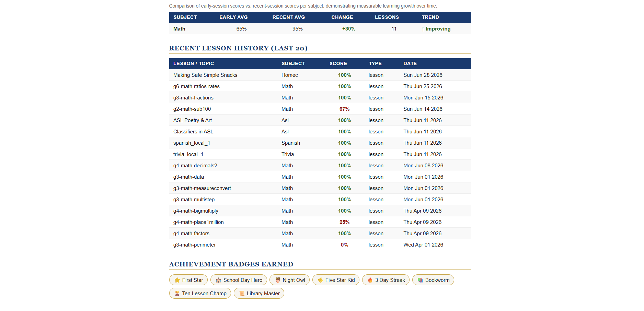644x311 pixels.
Task: Select the g4-math-place1million lesson row
Action: click(320, 222)
